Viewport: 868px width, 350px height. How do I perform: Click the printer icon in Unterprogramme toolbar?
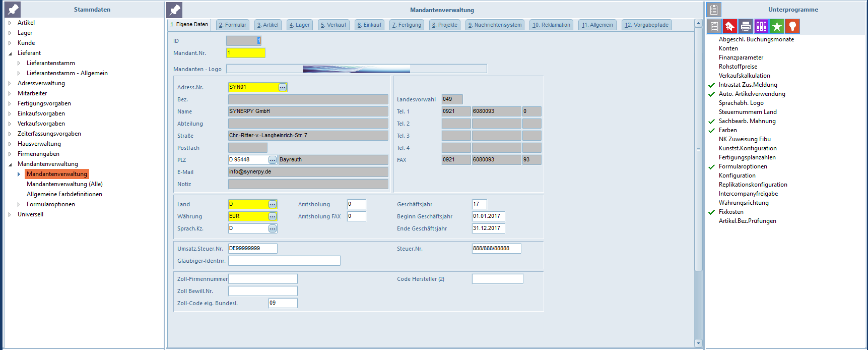point(746,26)
